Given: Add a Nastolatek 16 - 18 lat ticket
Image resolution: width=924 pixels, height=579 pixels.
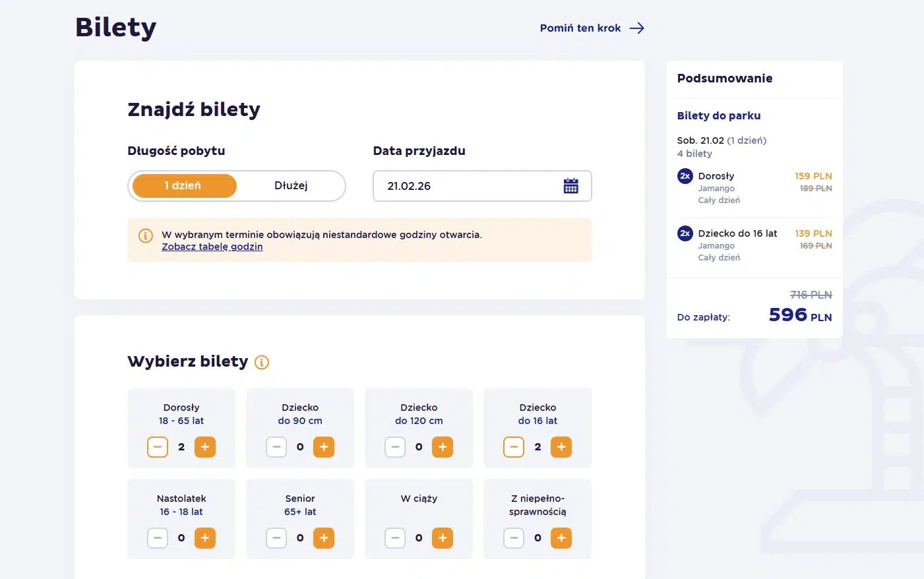Looking at the screenshot, I should point(205,538).
